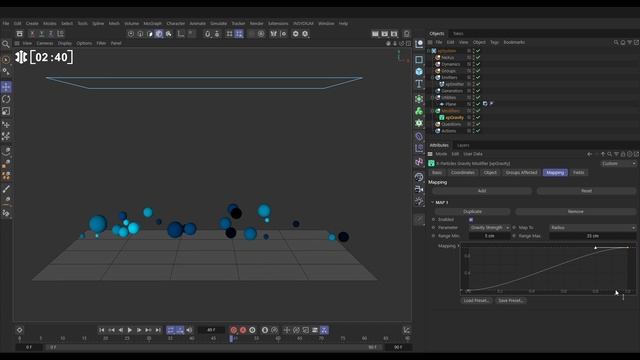Click the X axis lock icon in top toolbar
This screenshot has width=640, height=360.
point(32,34)
